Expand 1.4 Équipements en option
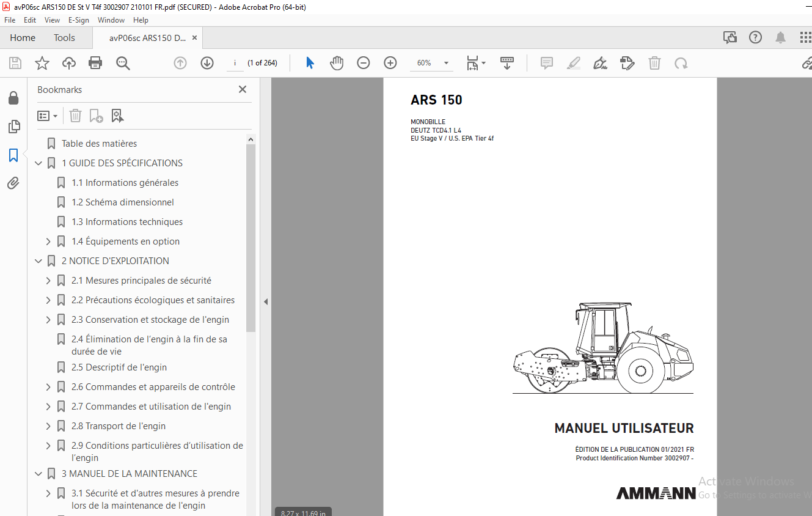Screen dimensions: 812x516 [x=48, y=241]
